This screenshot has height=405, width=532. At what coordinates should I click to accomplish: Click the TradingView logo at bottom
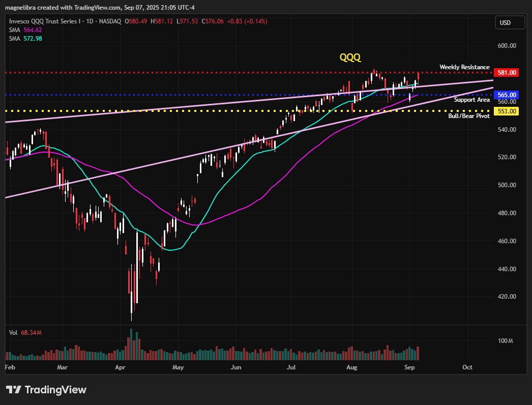pyautogui.click(x=46, y=390)
